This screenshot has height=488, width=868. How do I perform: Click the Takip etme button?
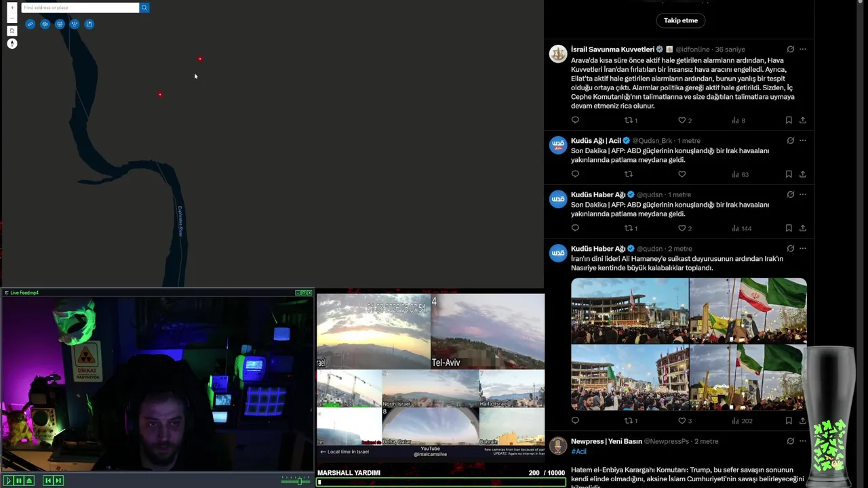pyautogui.click(x=680, y=20)
